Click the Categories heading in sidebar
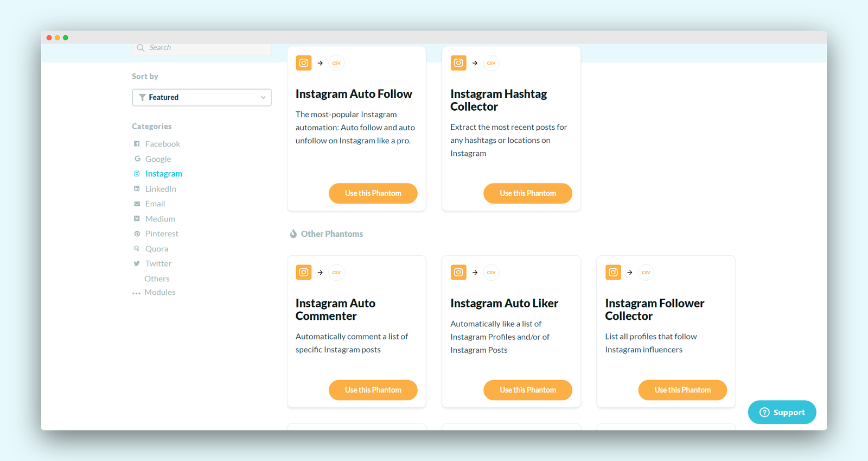 tap(152, 127)
